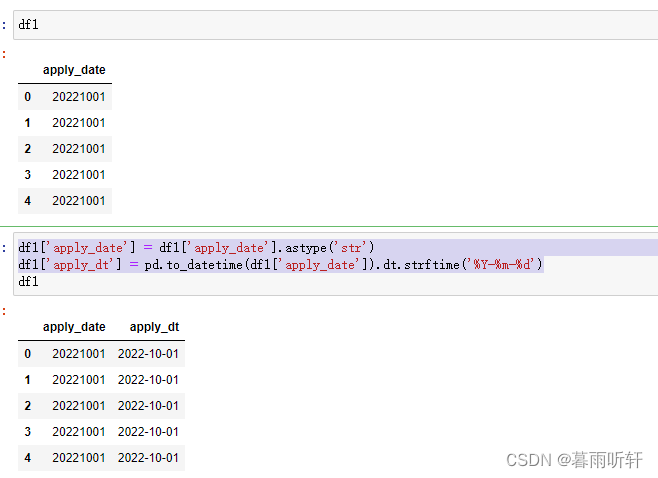Select index 1 in the second output table
Screen dimensions: 658x478
[x=28, y=380]
